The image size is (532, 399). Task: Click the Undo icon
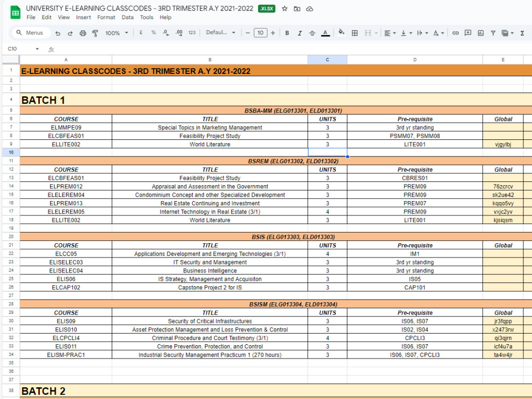(x=57, y=33)
